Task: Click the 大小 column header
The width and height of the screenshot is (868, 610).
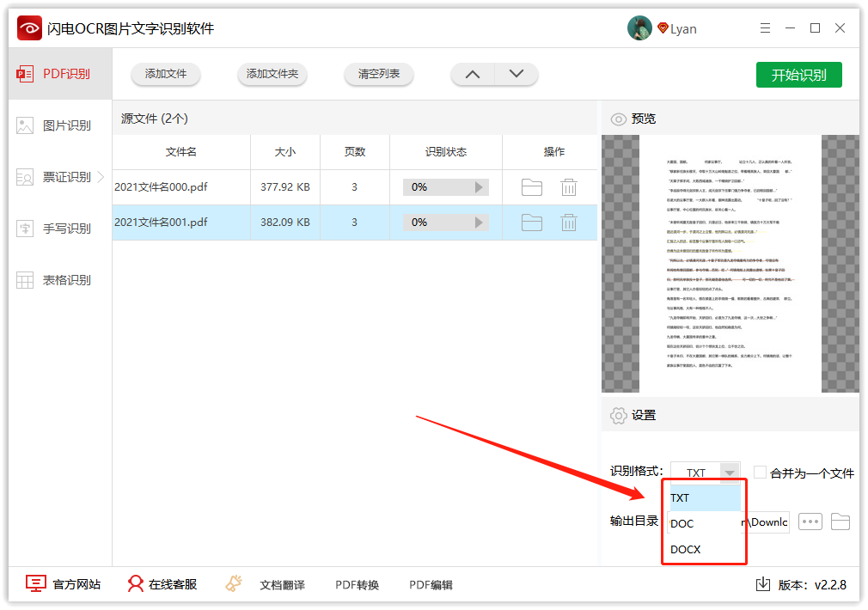Action: click(285, 152)
